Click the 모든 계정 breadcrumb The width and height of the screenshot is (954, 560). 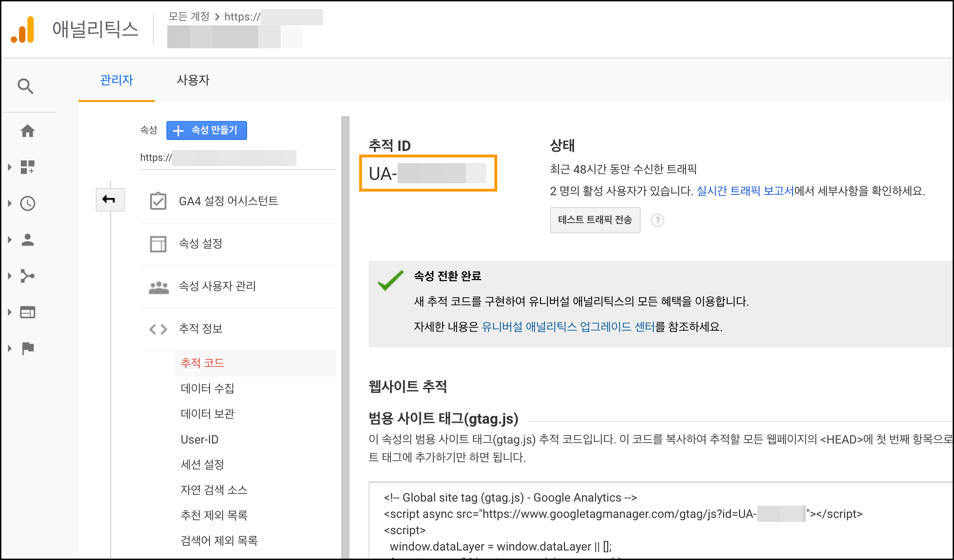click(189, 17)
